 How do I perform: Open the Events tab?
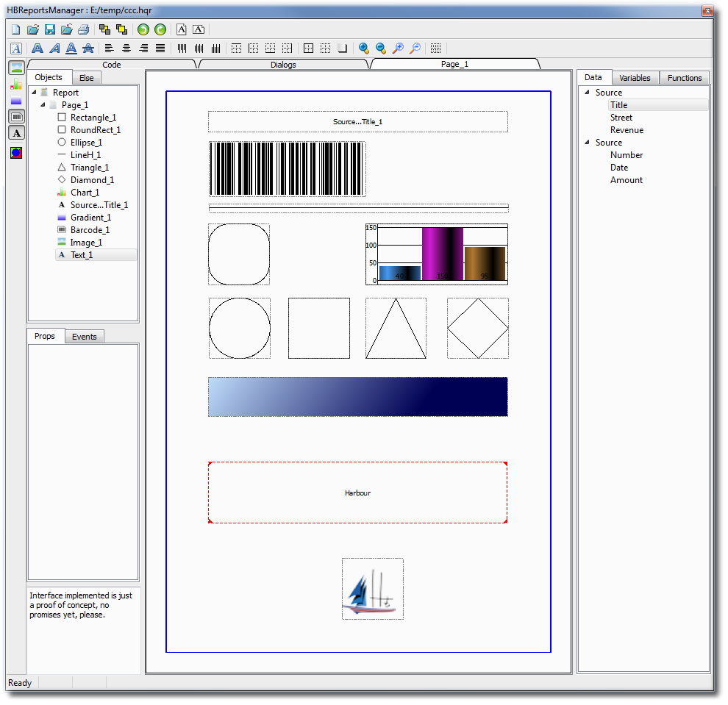coord(85,337)
